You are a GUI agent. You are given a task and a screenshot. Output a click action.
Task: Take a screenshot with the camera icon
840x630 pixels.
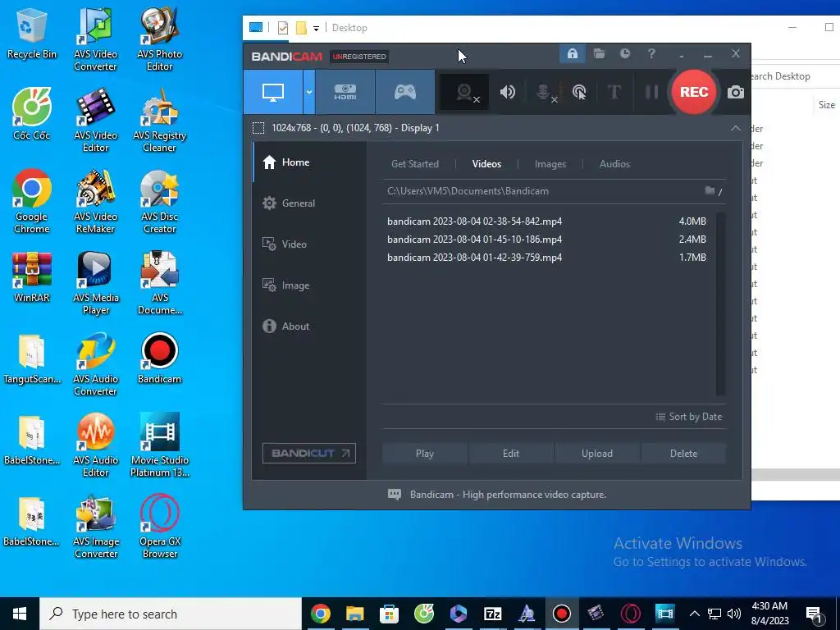(736, 92)
